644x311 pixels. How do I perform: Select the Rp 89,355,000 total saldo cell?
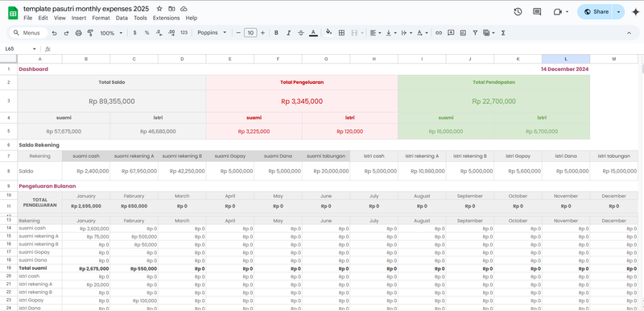tap(112, 101)
